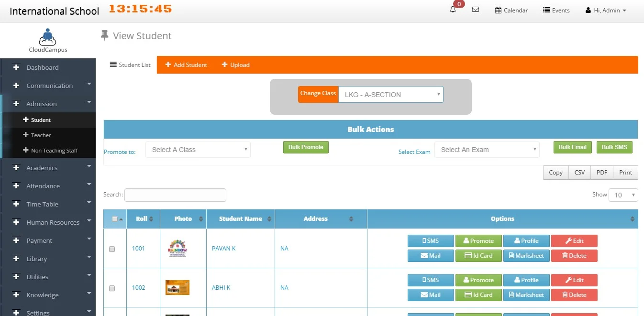Viewport: 644px width, 316px height.
Task: Open the notifications bell icon
Action: click(x=453, y=10)
